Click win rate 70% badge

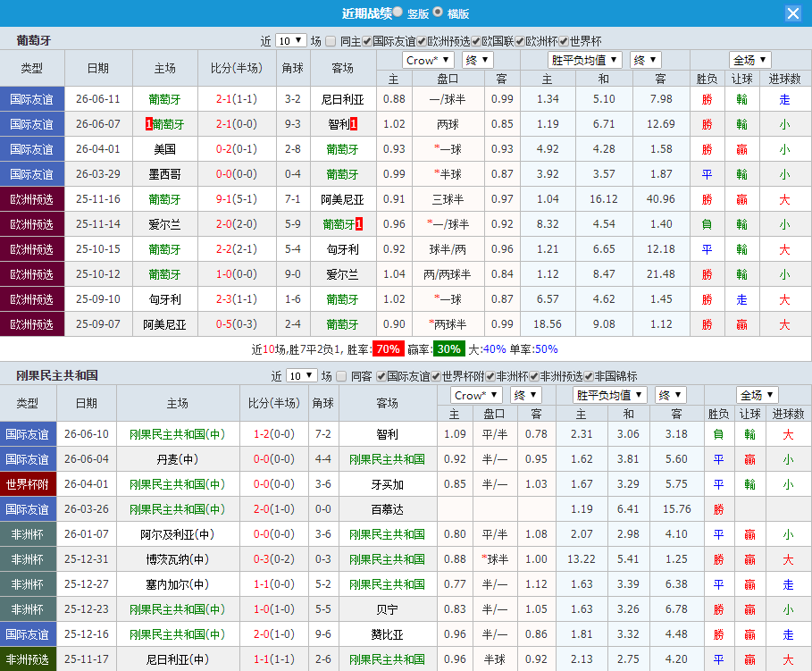click(388, 349)
